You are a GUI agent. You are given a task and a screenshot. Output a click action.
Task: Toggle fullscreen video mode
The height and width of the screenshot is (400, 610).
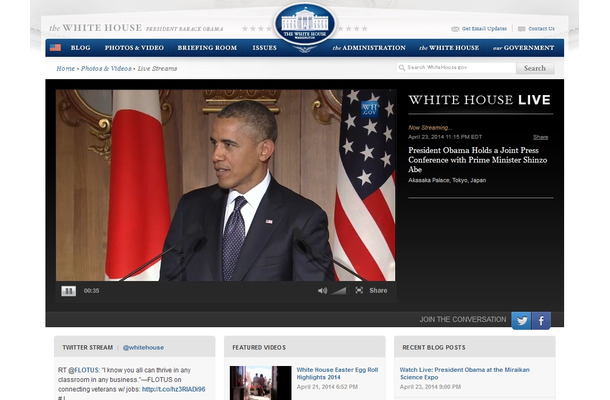point(359,290)
